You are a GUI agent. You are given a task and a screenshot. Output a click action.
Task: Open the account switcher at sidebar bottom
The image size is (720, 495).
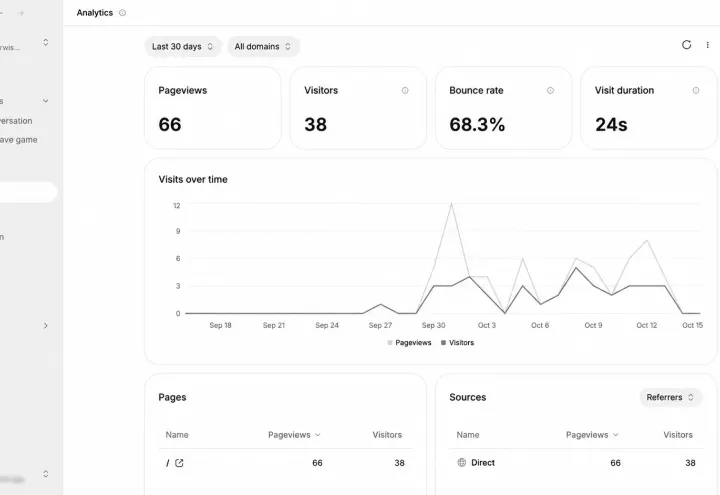pyautogui.click(x=45, y=474)
